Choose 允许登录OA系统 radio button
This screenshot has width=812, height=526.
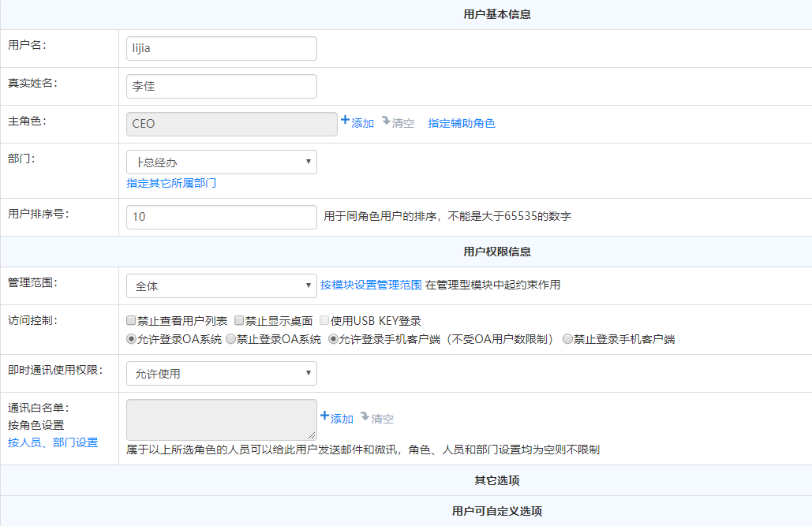pyautogui.click(x=131, y=340)
